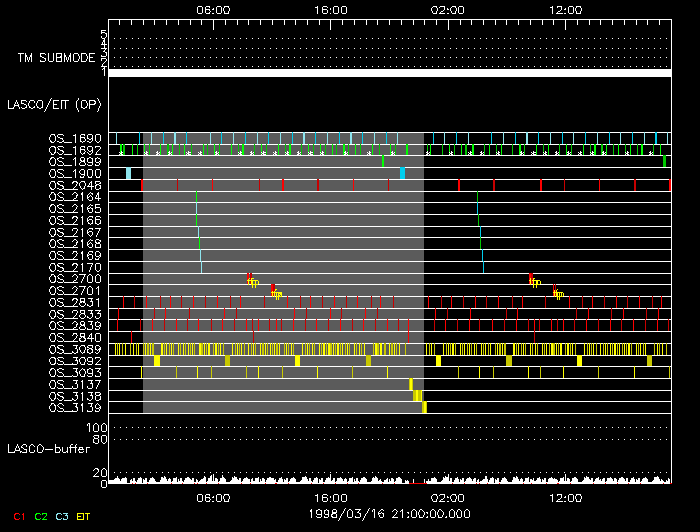Click the LASCO-buffer axis label
The width and height of the screenshot is (700, 532).
pyautogui.click(x=48, y=449)
